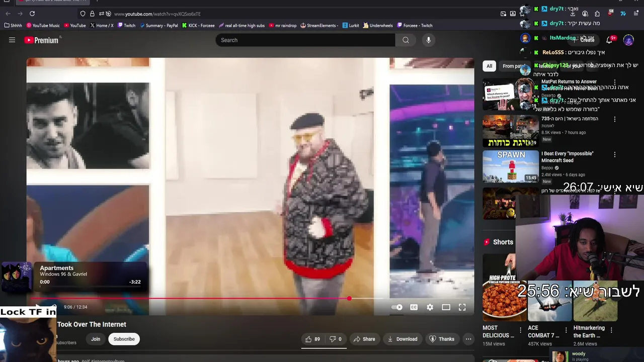Click the browser address bar URL

pos(157,14)
